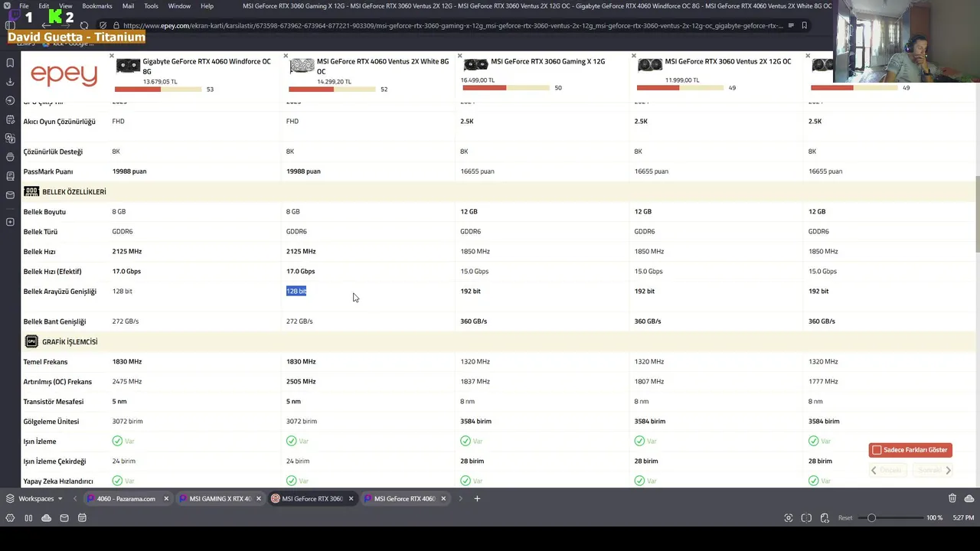Open the History panel in the sidebar
This screenshot has height=551, width=980.
coord(10,100)
